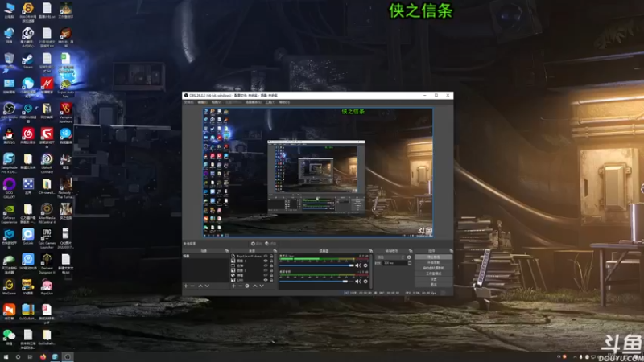Select the GOG GALAXY desktop icon
Screen dimensions: 644x362
(x=9, y=187)
